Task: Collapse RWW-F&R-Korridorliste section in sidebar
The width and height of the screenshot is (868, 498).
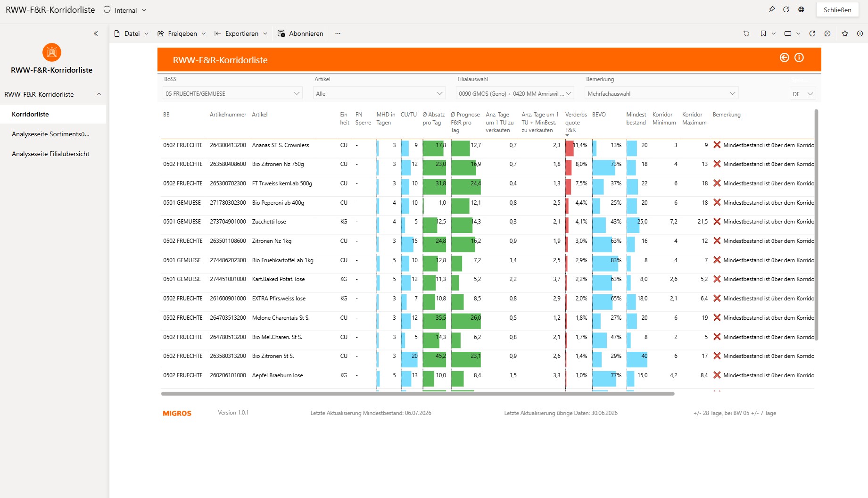Action: (99, 94)
